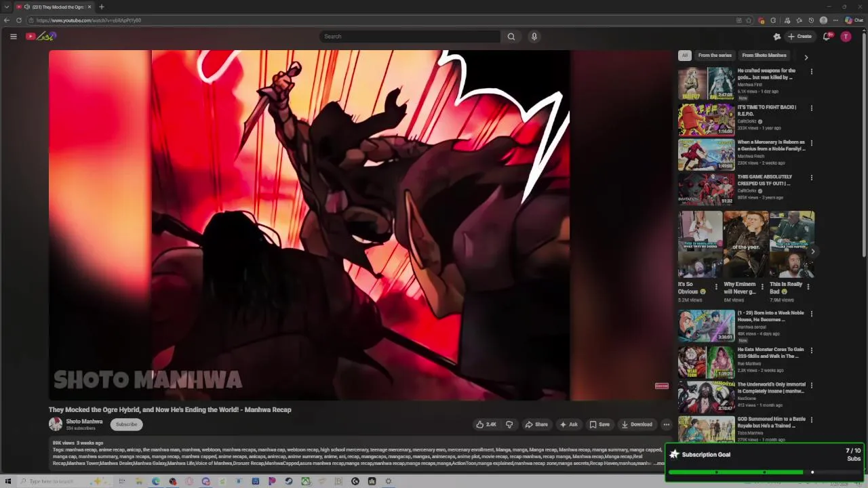
Task: Open options for Underworld's Only Immortal video
Action: coord(812,386)
